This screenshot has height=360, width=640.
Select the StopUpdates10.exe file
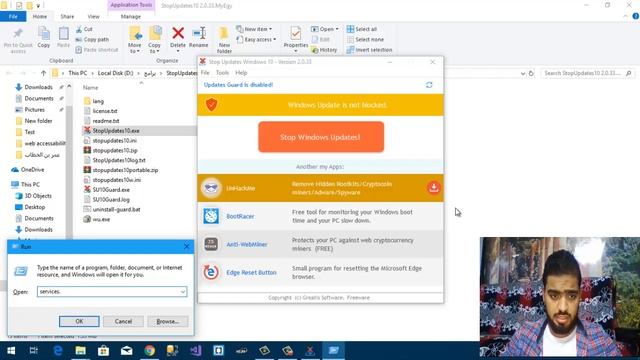coord(116,131)
